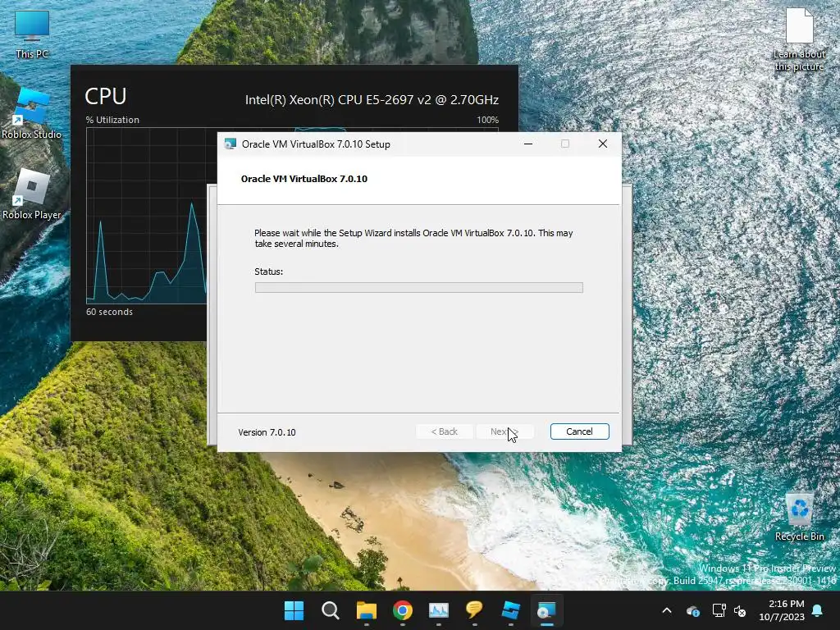Click the VirtualBox Setup title bar icon
The width and height of the screenshot is (840, 630).
click(231, 144)
